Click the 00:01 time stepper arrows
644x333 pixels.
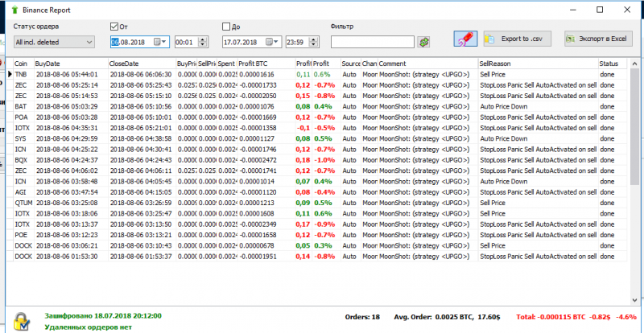click(203, 42)
